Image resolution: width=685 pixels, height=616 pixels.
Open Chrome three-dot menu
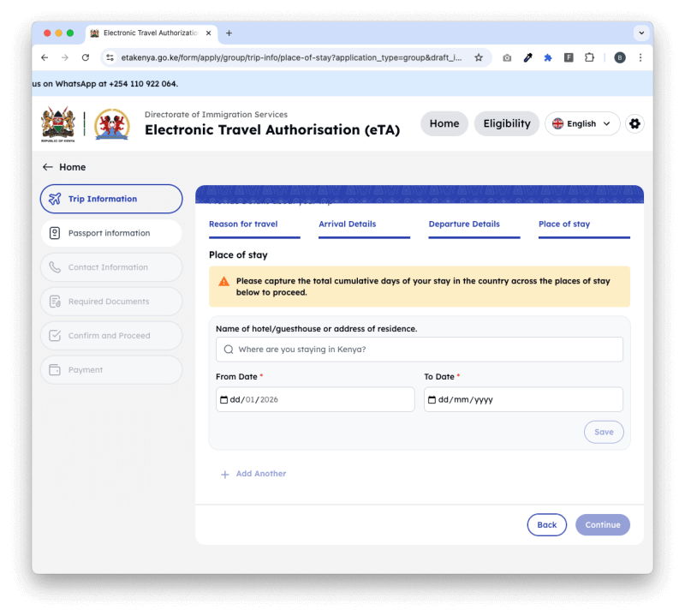tap(640, 57)
